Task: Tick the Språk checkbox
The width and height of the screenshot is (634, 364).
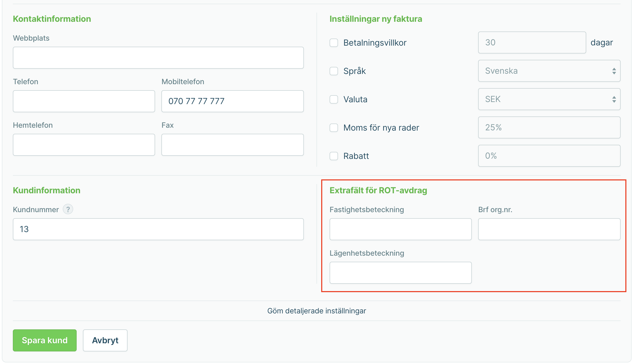Action: coord(334,71)
